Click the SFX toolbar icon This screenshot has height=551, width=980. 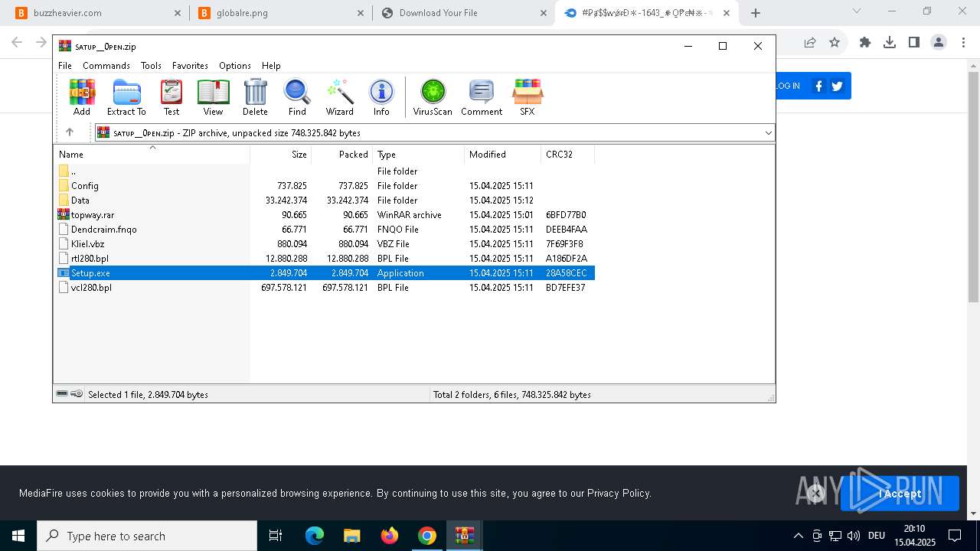coord(528,97)
